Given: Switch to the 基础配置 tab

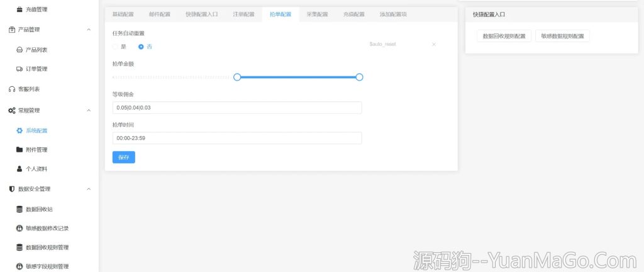Looking at the screenshot, I should click(123, 14).
